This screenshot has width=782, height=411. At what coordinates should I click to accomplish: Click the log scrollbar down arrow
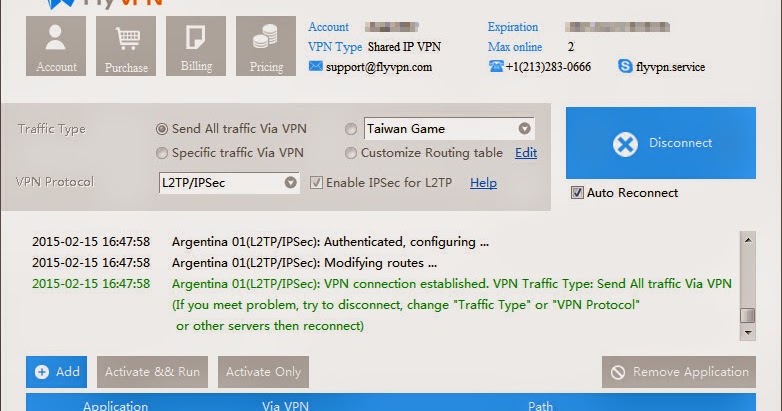748,332
